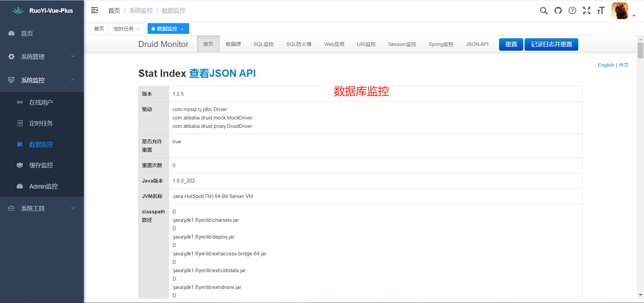Switch language to English

(606, 65)
